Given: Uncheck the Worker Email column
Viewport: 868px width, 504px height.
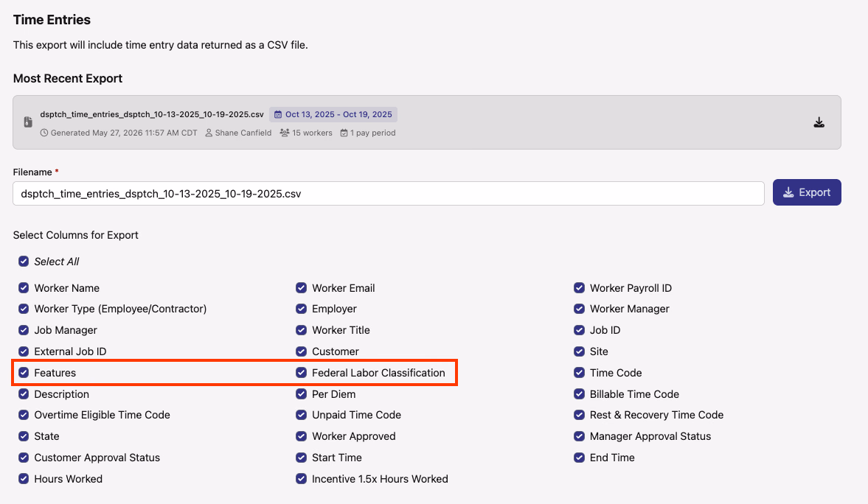Looking at the screenshot, I should [301, 287].
